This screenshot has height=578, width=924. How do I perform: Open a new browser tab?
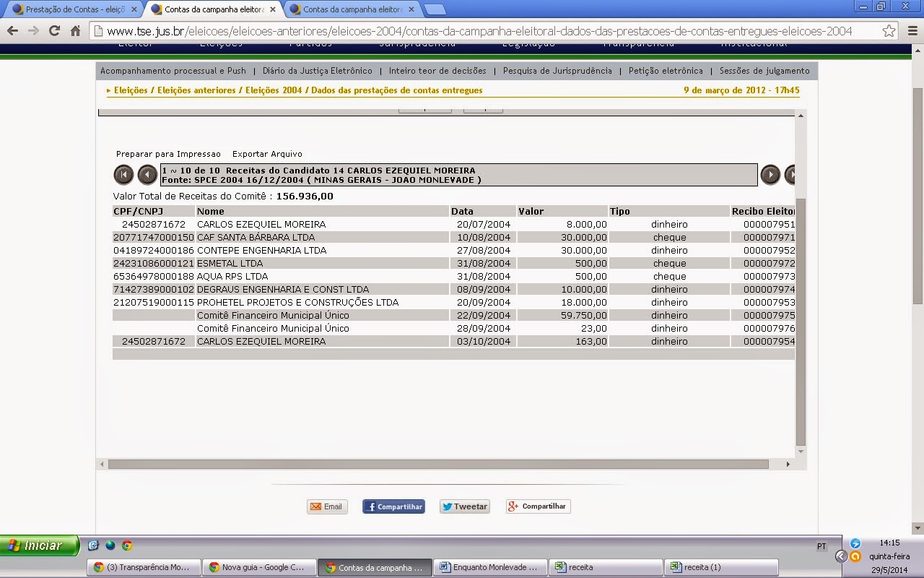[435, 9]
